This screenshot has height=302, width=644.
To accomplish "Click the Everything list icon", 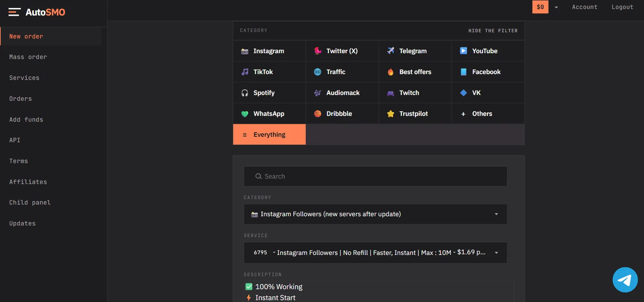I will pos(245,135).
